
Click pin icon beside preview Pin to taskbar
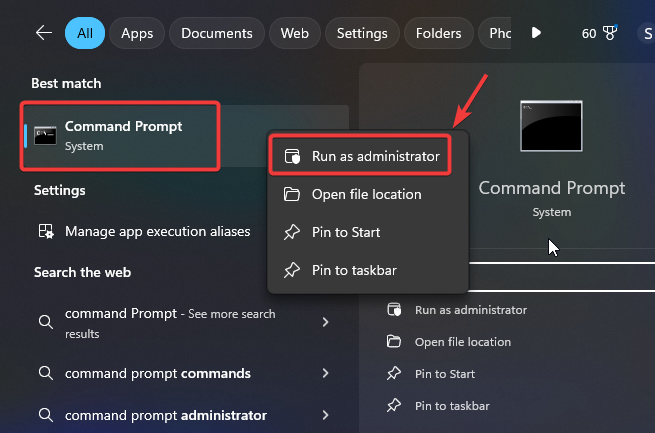point(394,405)
